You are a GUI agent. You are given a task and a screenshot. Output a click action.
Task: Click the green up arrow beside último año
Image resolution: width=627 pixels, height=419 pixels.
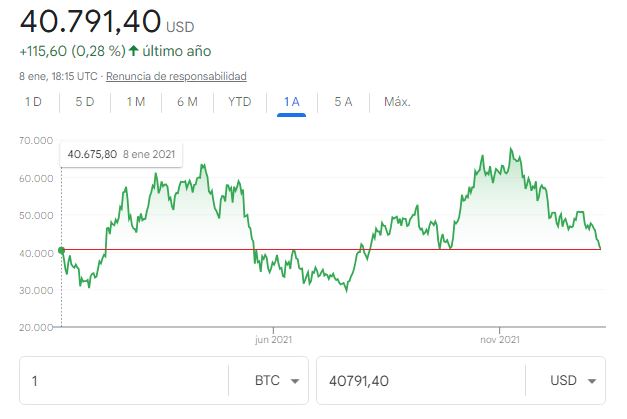(133, 51)
